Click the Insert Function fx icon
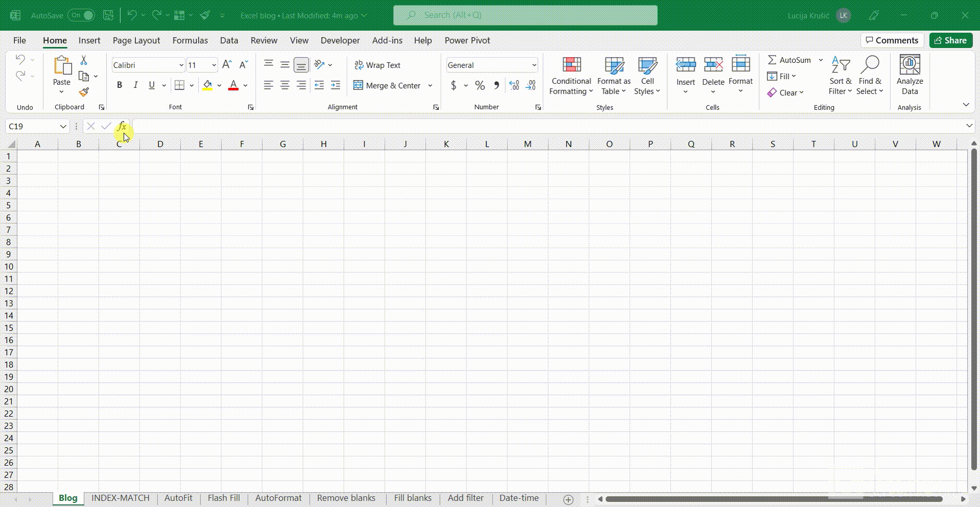The width and height of the screenshot is (980, 507). point(122,126)
